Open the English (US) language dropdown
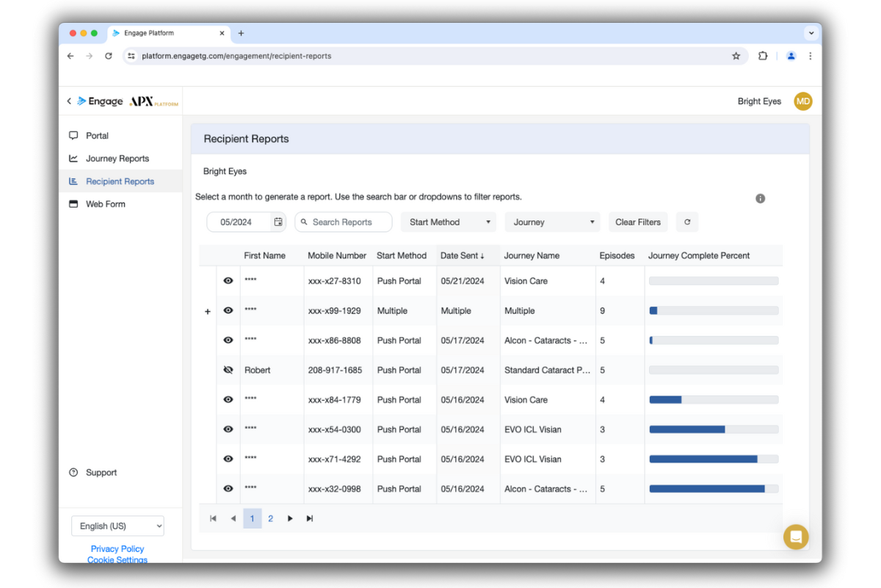Screen dimensions: 881x588 click(x=117, y=526)
